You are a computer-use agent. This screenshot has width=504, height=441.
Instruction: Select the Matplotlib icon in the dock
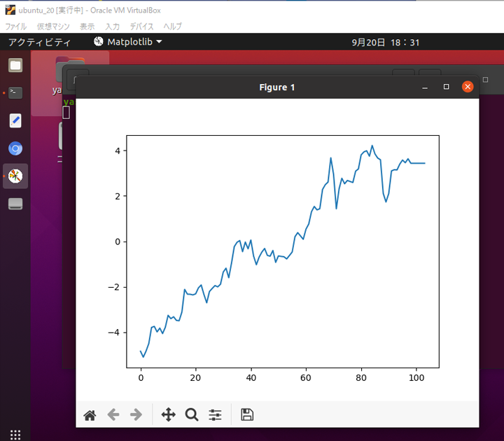coord(15,176)
